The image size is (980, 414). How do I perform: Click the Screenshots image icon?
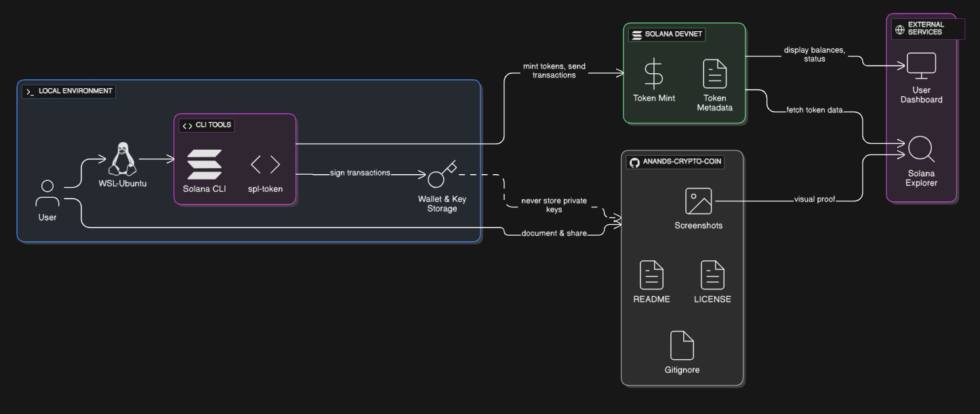[698, 201]
